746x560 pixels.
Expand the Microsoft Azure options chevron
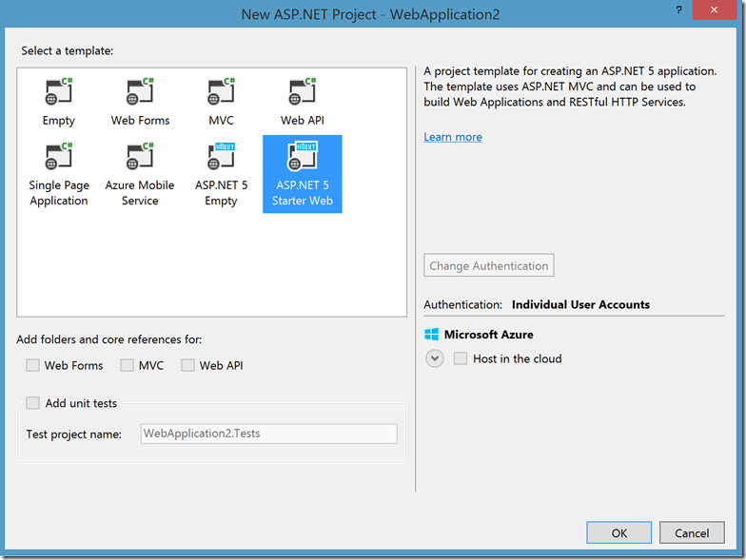click(x=435, y=358)
